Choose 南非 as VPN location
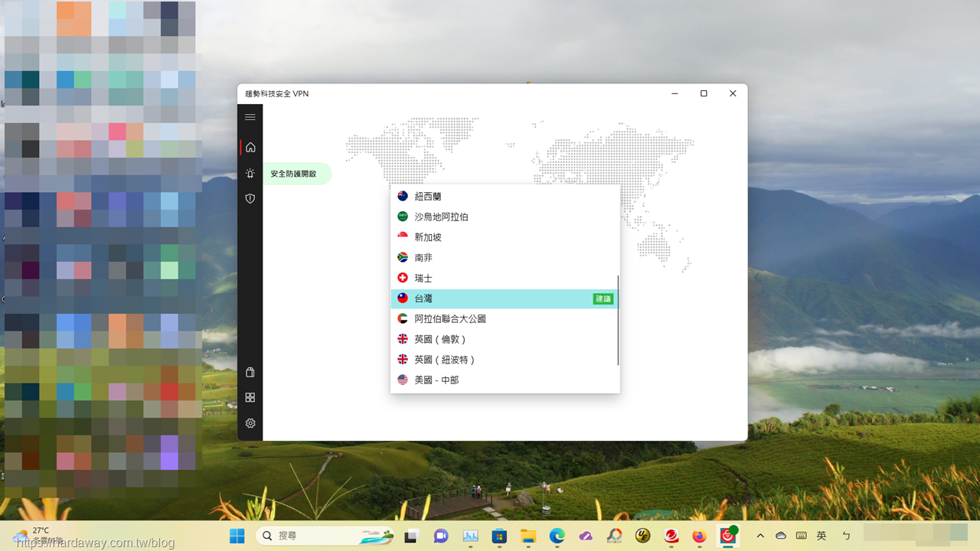This screenshot has height=551, width=980. [505, 258]
